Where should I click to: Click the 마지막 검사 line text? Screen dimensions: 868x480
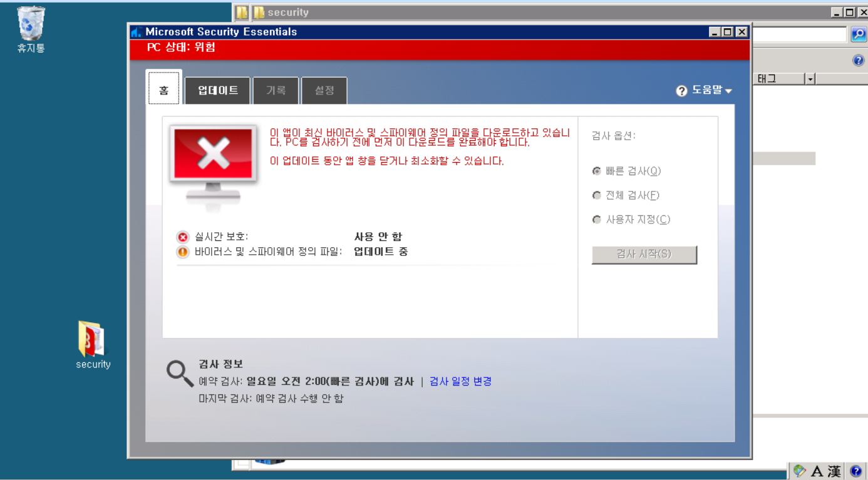271,399
